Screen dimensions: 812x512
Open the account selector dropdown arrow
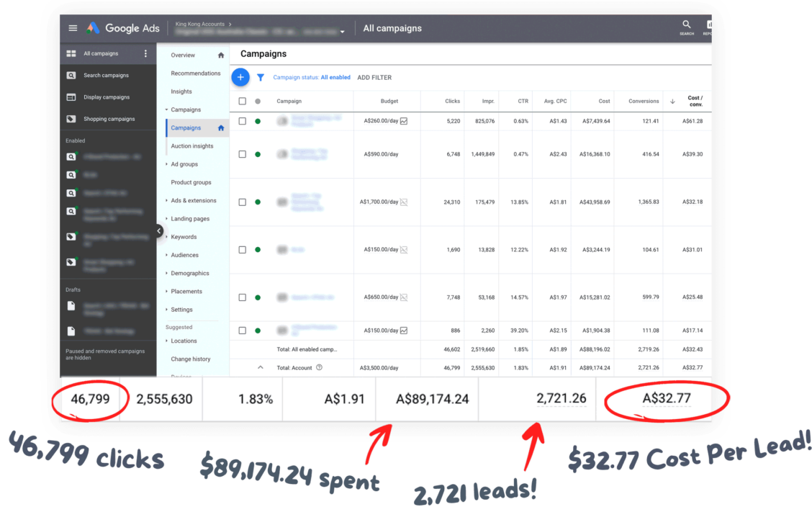[343, 32]
